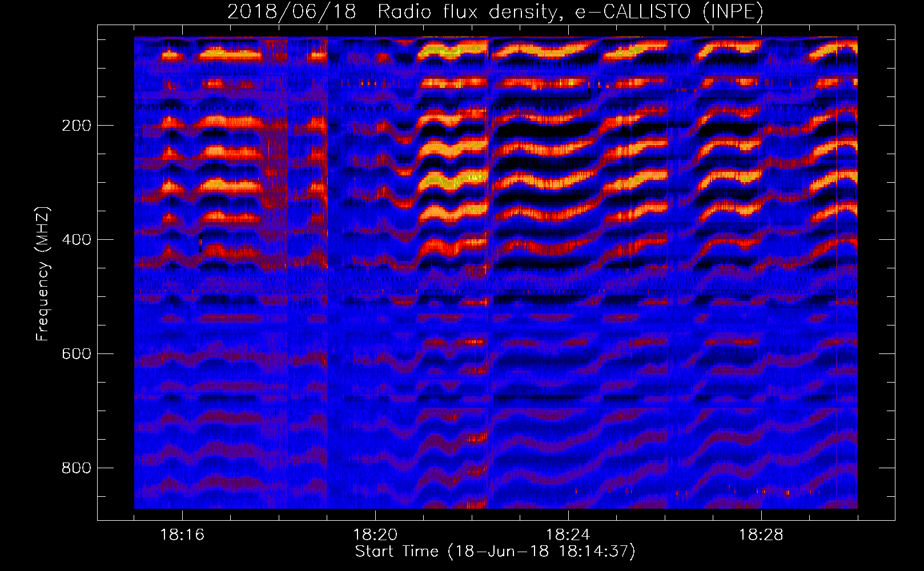Click the 600 frequency tick label
Screen dimensions: 924x571
coord(76,354)
